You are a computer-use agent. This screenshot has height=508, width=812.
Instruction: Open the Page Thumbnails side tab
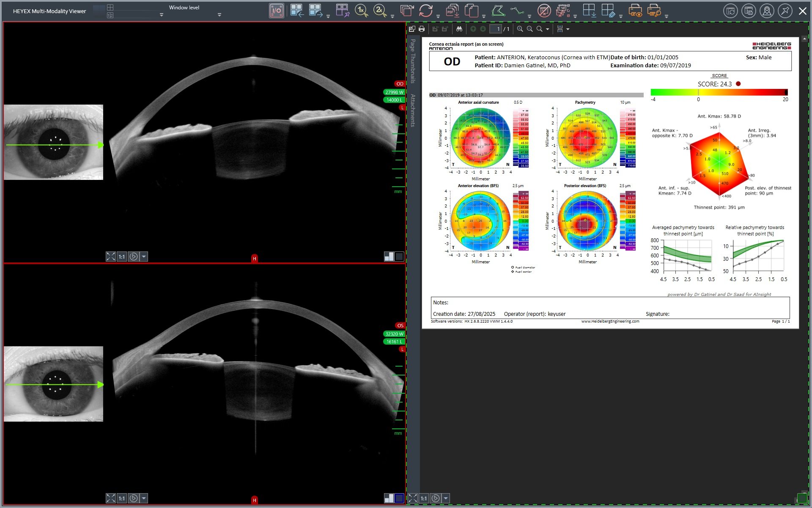[413, 61]
